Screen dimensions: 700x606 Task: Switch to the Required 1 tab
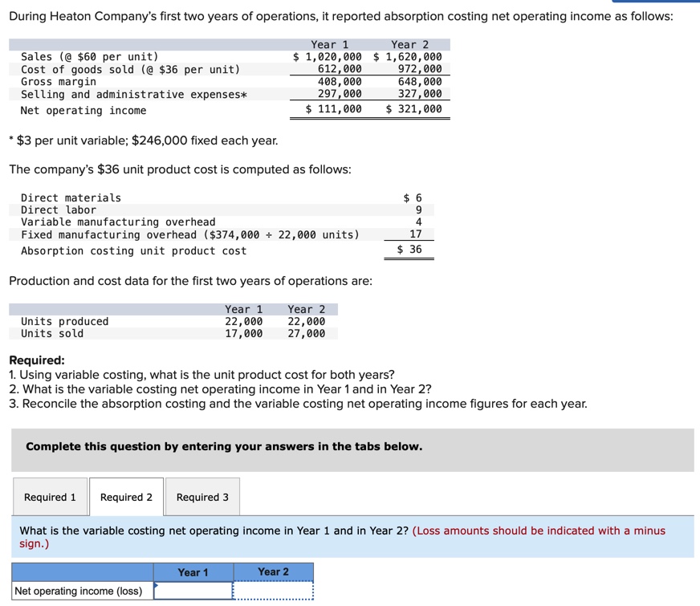point(50,497)
